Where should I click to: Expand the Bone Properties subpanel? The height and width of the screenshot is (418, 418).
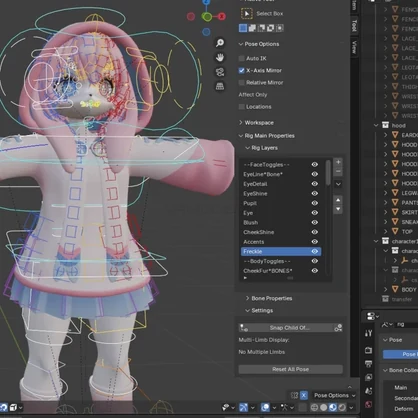(247, 298)
